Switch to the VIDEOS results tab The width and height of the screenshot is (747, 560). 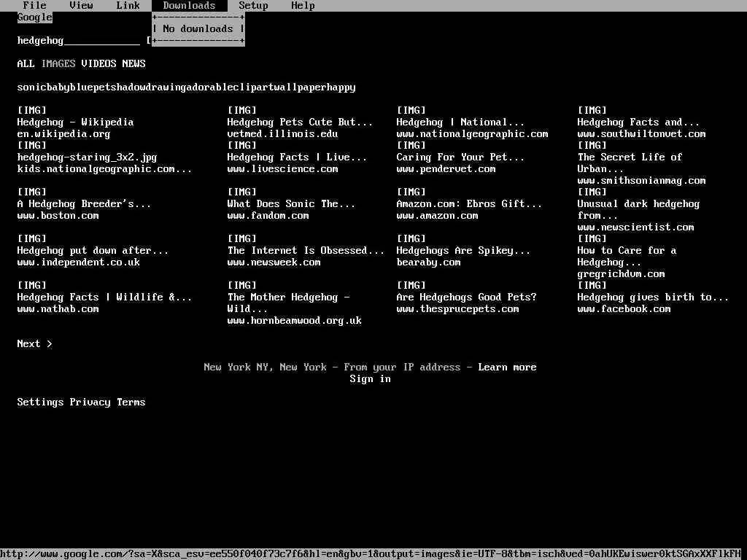coord(98,64)
